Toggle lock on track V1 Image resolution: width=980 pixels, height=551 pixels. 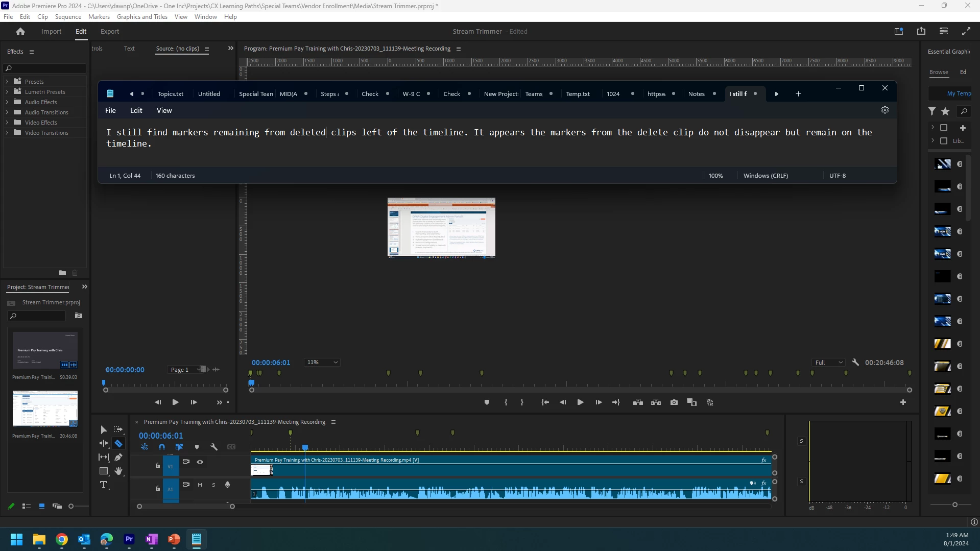click(x=157, y=465)
